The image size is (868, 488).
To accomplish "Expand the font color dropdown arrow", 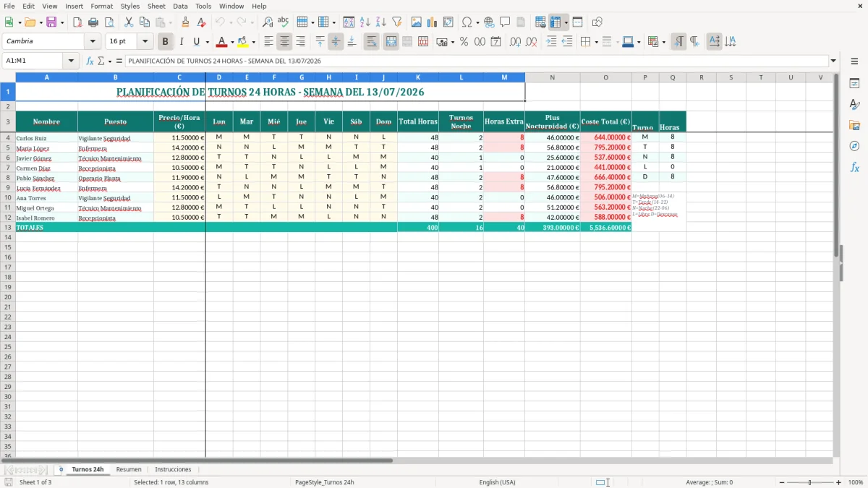I will [232, 42].
